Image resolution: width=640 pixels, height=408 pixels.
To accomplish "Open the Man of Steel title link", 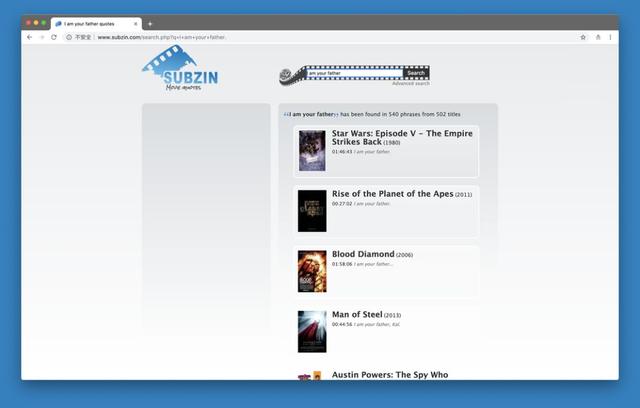I will click(x=357, y=314).
